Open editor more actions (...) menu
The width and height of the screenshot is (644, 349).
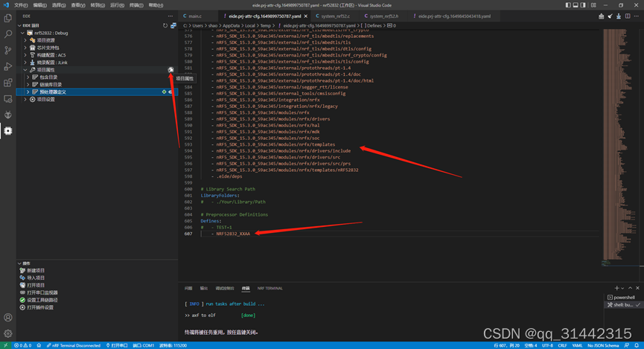[x=637, y=16]
